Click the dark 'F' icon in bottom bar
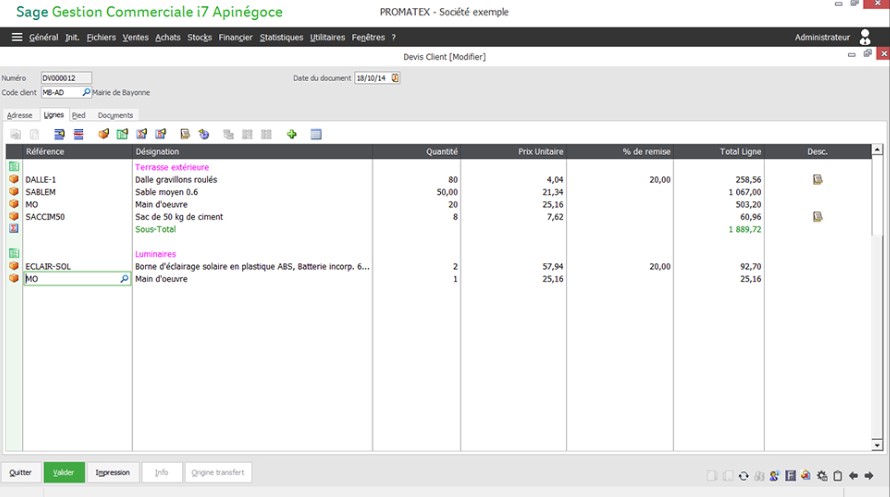Screen dimensions: 890x497 790,476
